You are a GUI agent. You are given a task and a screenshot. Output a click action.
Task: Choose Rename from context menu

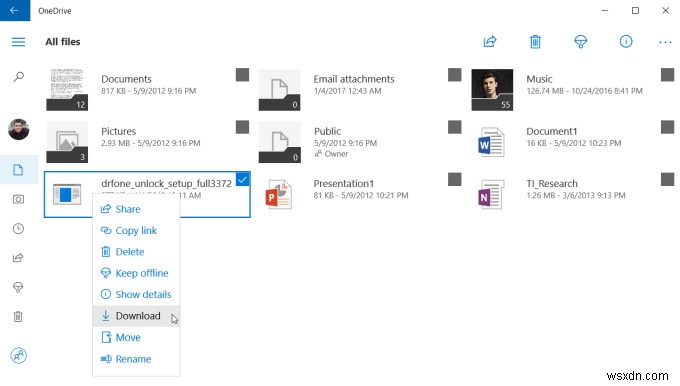[x=136, y=359]
